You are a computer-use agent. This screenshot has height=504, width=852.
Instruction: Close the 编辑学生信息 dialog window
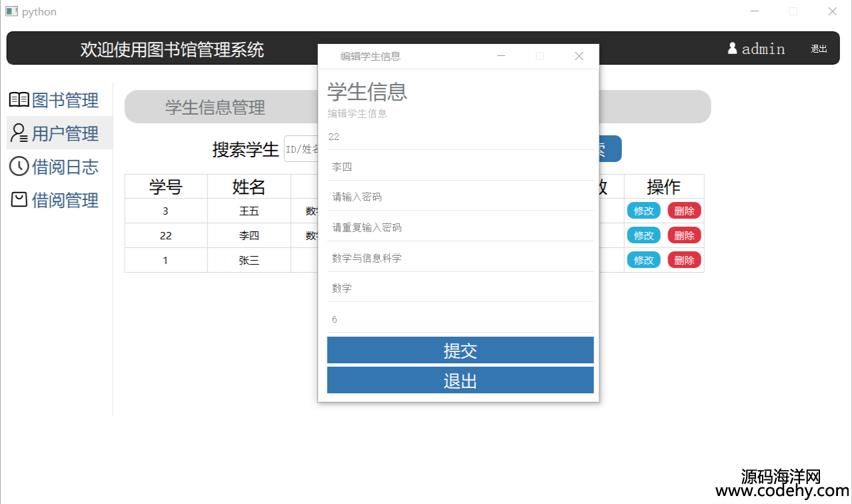click(579, 56)
